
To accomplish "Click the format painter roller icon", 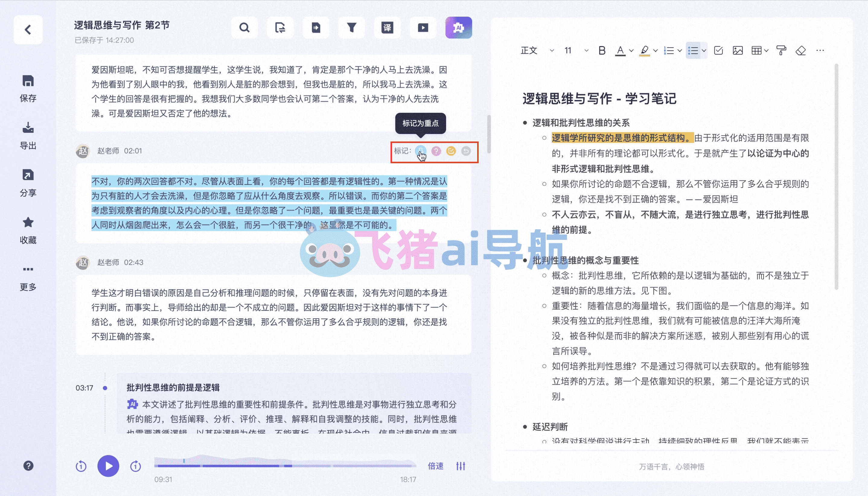I will point(781,51).
